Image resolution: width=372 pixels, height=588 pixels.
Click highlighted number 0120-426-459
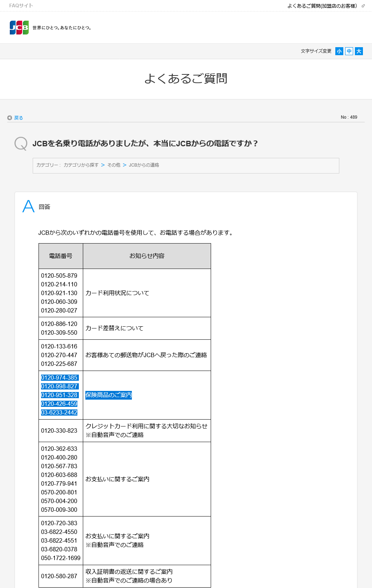tap(59, 404)
